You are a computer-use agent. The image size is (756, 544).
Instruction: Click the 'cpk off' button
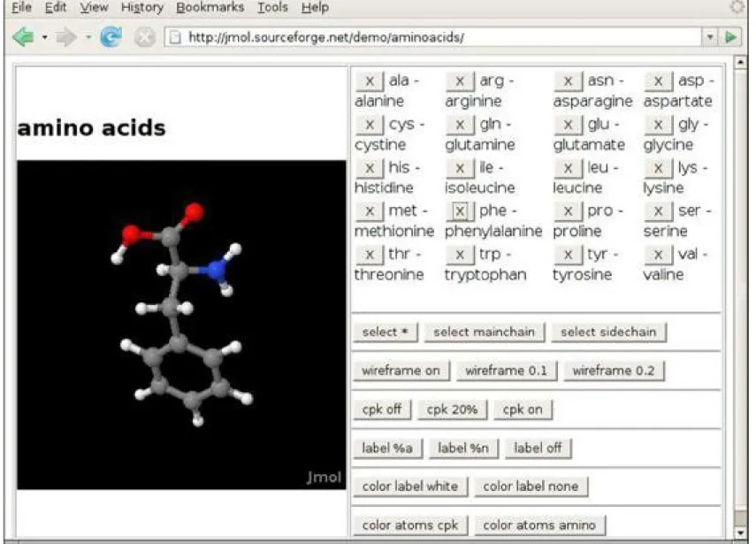pos(382,410)
